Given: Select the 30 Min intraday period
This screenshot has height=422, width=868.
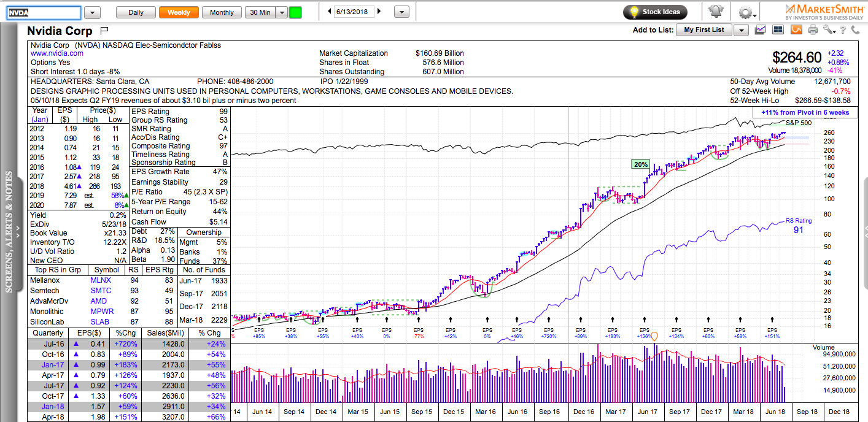Looking at the screenshot, I should [260, 12].
